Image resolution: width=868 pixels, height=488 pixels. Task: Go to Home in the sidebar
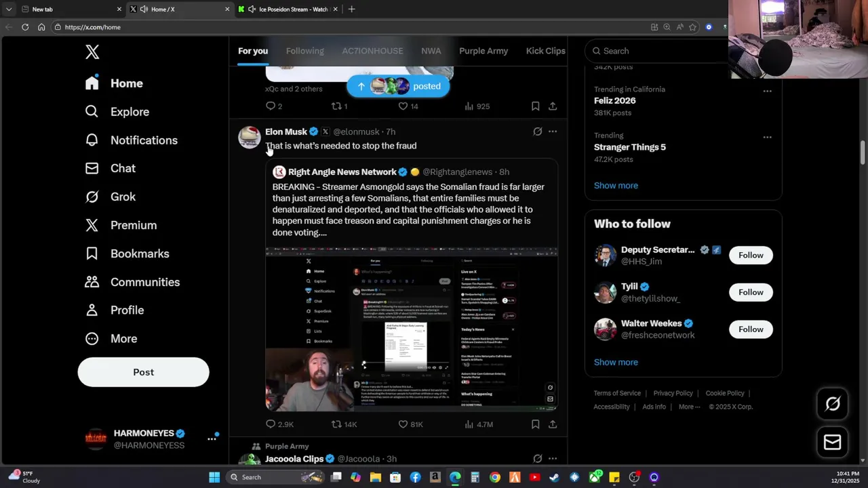tap(114, 83)
